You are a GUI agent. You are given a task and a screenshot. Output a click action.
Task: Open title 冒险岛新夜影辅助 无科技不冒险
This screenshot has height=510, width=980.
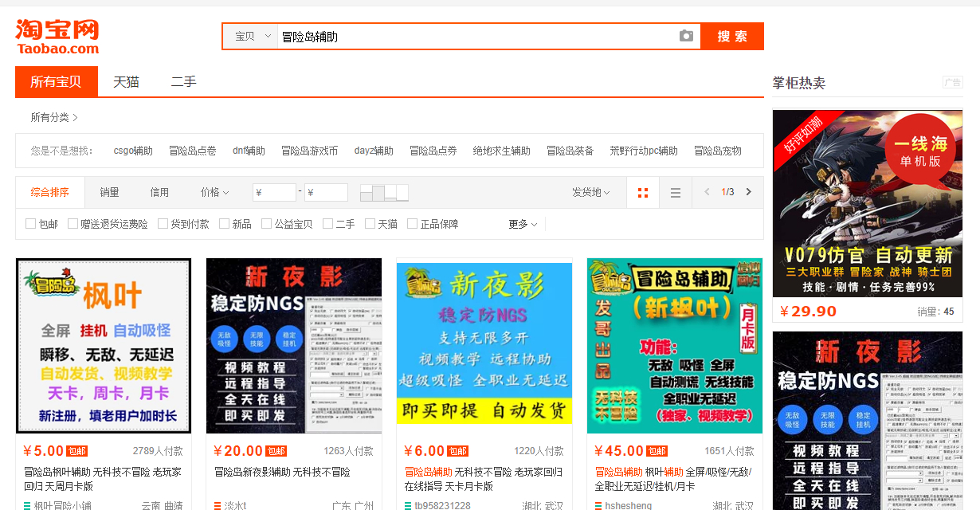click(x=282, y=472)
